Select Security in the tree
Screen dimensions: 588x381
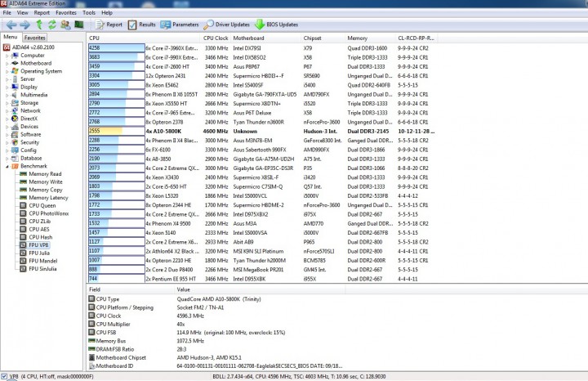pos(25,142)
